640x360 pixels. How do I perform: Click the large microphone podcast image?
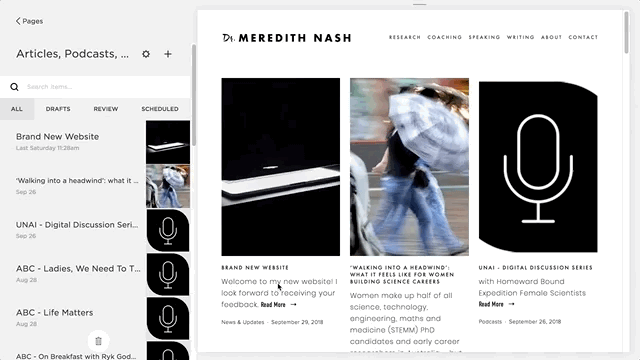coord(538,167)
